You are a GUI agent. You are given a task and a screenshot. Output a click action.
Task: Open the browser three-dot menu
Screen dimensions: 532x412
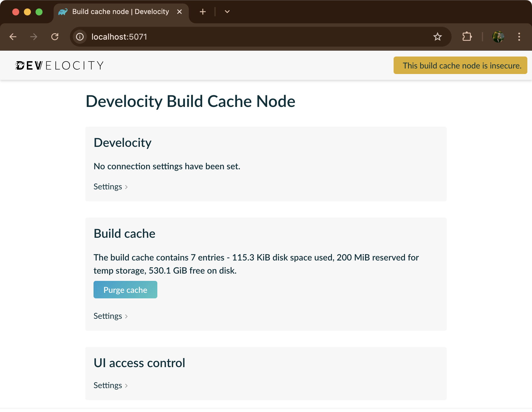pyautogui.click(x=519, y=37)
